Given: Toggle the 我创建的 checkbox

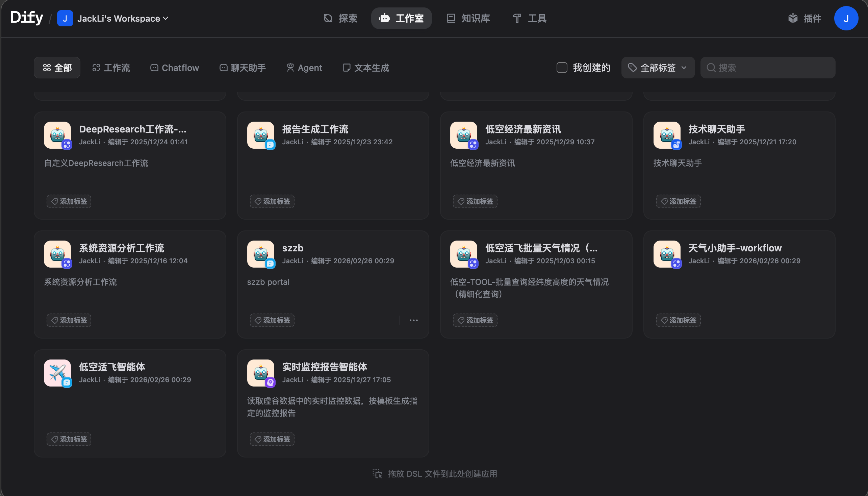Looking at the screenshot, I should pos(562,68).
